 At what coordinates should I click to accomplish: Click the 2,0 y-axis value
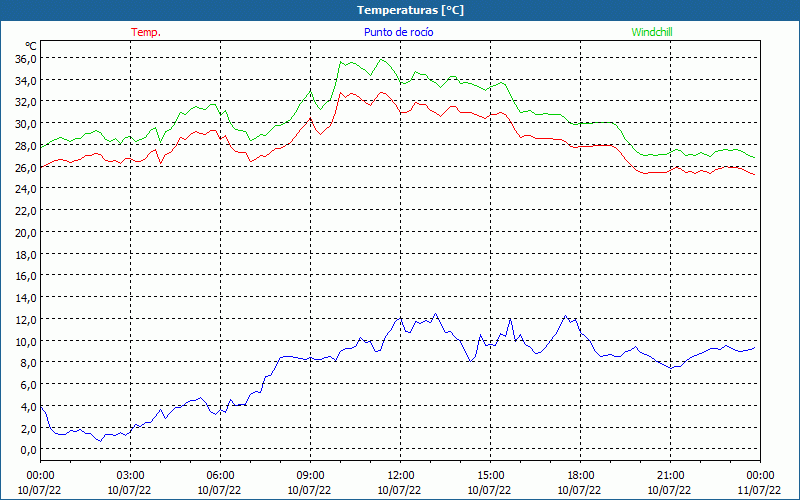pos(28,429)
